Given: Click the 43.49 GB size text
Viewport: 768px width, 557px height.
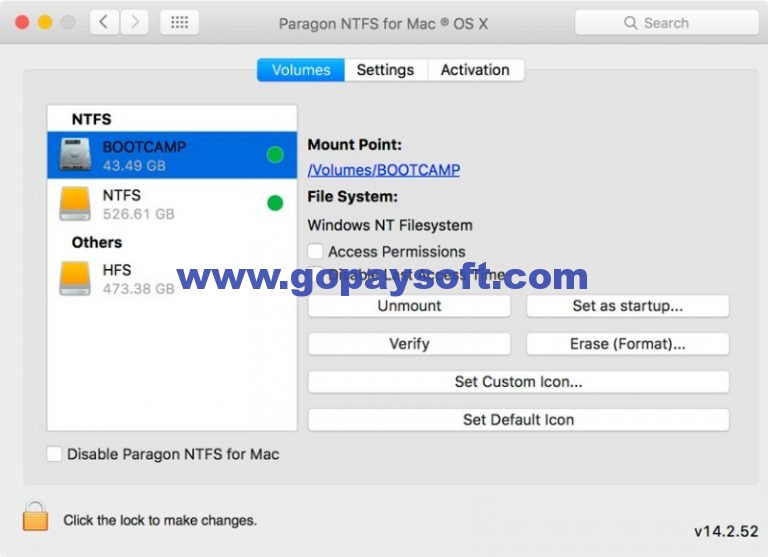Looking at the screenshot, I should 134,166.
